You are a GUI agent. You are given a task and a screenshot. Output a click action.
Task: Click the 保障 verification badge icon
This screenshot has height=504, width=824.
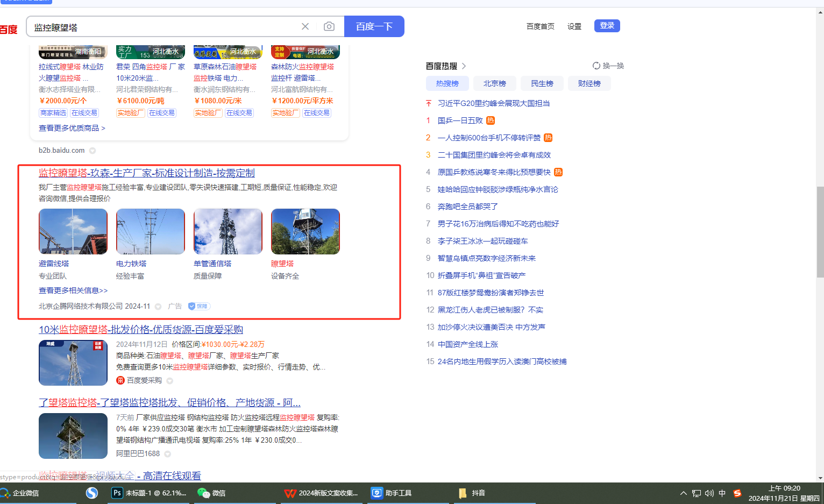198,306
